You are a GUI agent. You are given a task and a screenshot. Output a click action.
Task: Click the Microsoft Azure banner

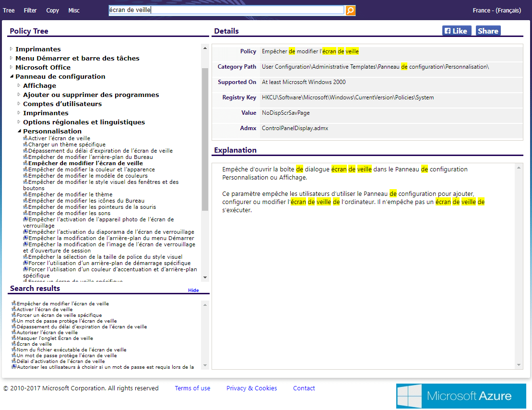coord(461,396)
